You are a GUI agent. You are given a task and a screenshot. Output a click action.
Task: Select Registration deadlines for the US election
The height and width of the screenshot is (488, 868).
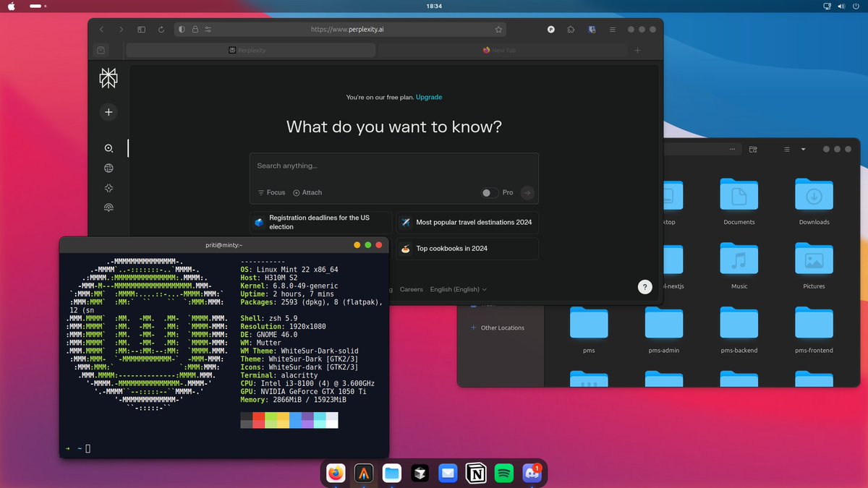click(x=322, y=222)
